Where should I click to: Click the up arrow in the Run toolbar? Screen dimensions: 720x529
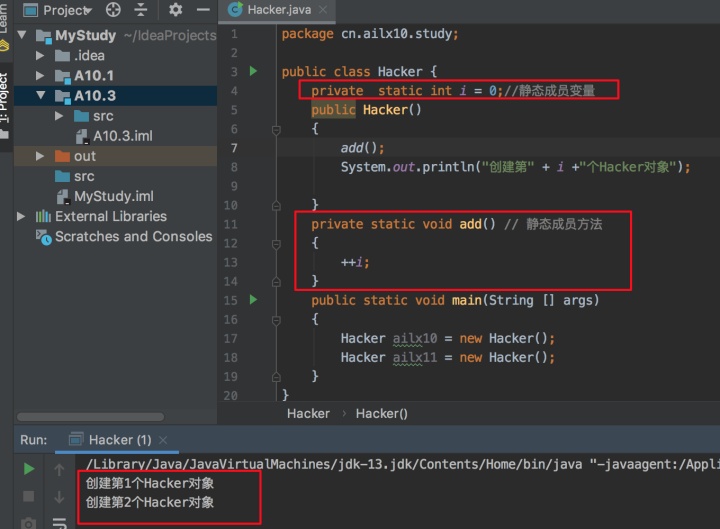point(59,469)
